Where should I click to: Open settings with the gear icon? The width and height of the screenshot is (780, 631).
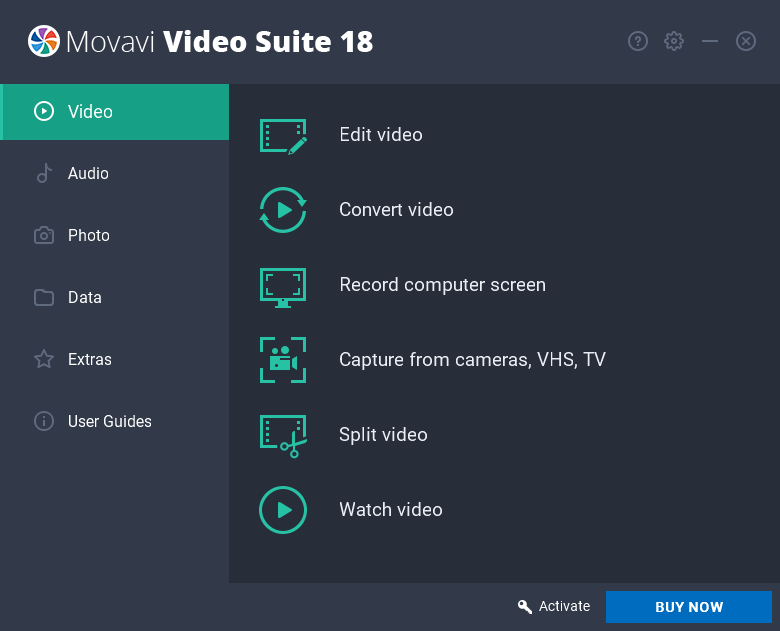674,41
